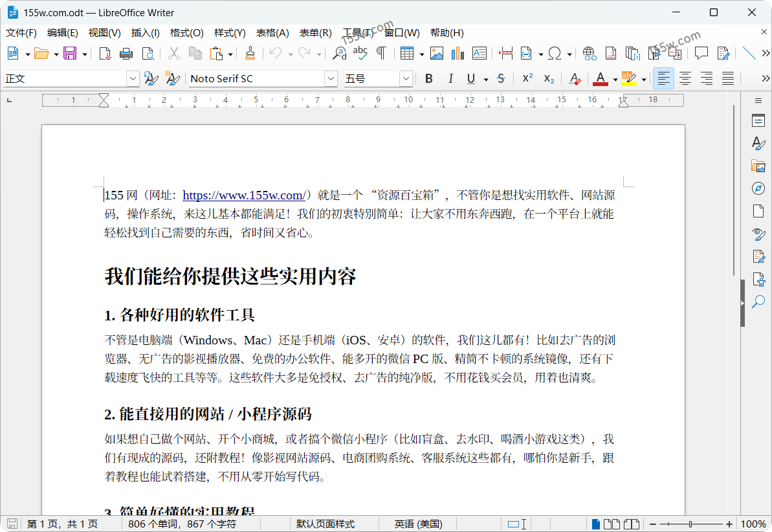Open the sidebar Navigator compass icon
The width and height of the screenshot is (772, 532).
click(758, 188)
